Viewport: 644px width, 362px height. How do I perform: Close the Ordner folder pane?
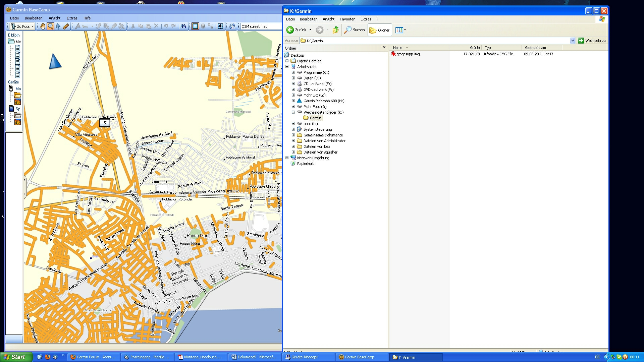[384, 48]
